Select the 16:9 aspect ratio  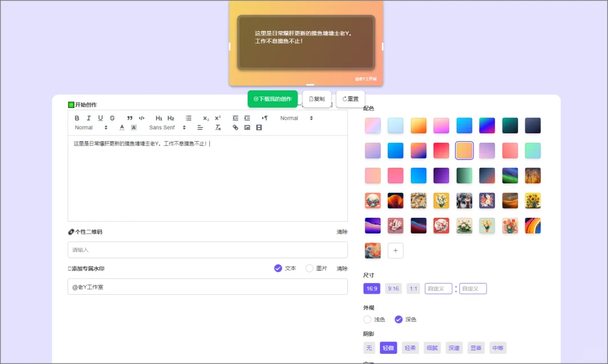coord(372,288)
